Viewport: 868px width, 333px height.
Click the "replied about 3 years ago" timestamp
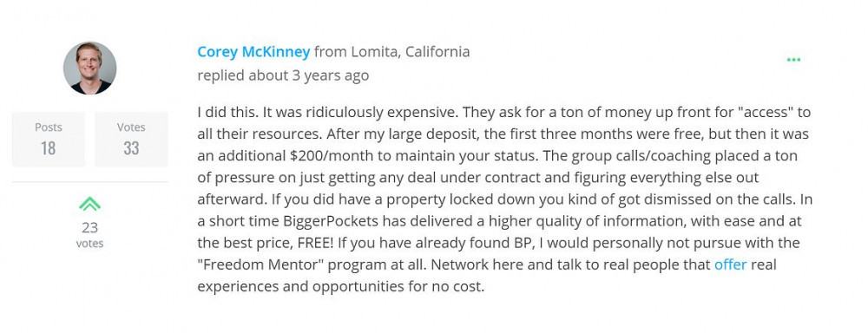pyautogui.click(x=283, y=75)
